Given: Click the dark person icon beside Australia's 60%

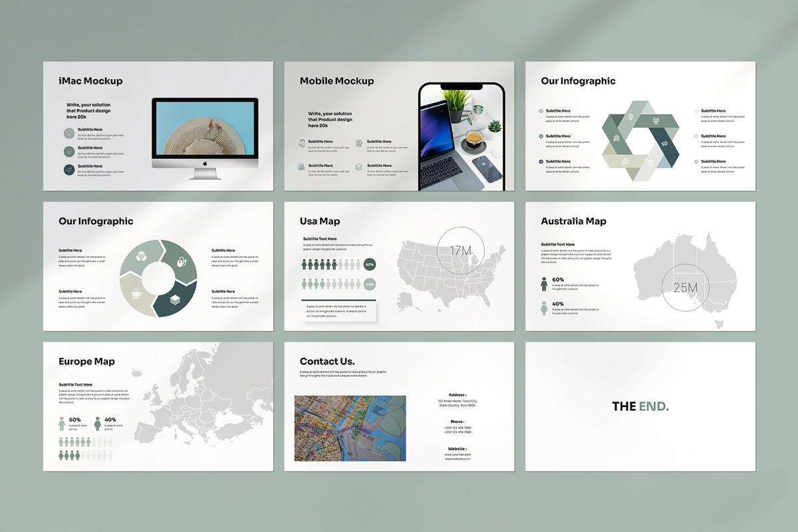Looking at the screenshot, I should point(544,285).
